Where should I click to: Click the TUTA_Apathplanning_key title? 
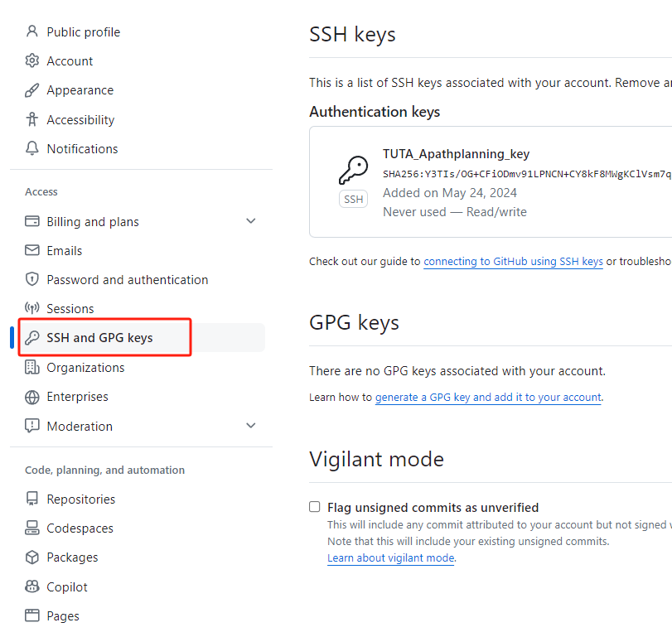[456, 153]
